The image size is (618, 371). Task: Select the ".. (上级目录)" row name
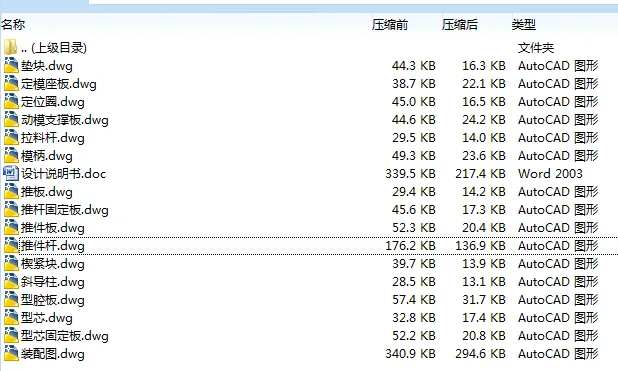click(54, 48)
